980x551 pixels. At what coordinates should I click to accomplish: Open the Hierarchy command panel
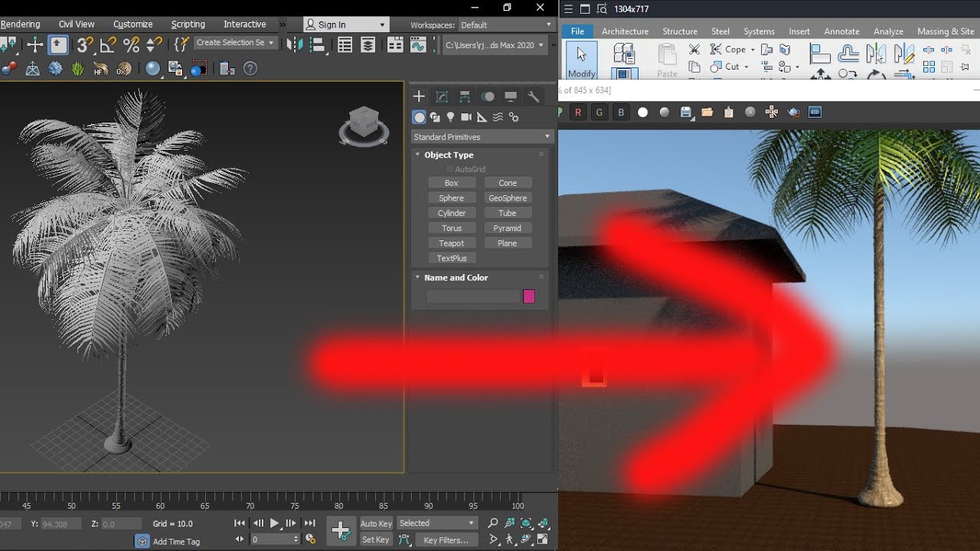coord(465,96)
